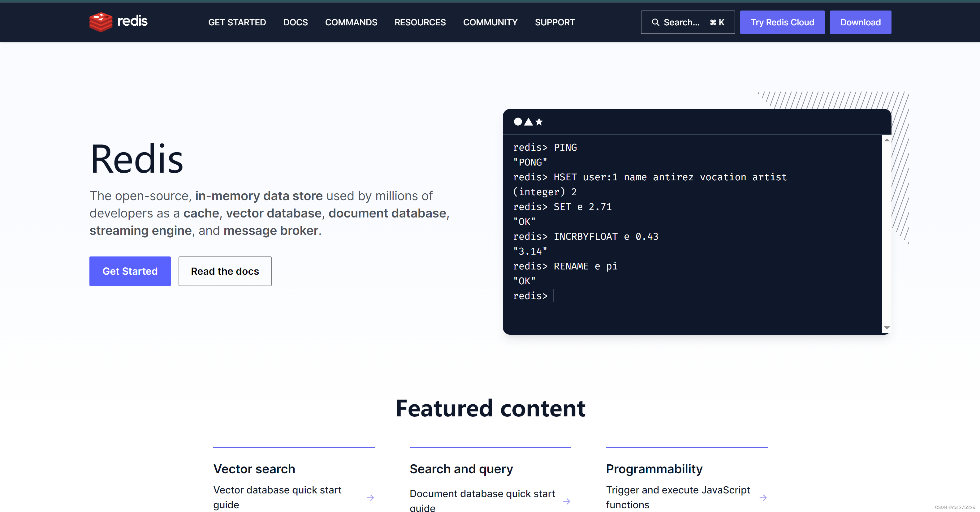Click the star icon in terminal header
Image resolution: width=980 pixels, height=512 pixels.
[x=539, y=122]
